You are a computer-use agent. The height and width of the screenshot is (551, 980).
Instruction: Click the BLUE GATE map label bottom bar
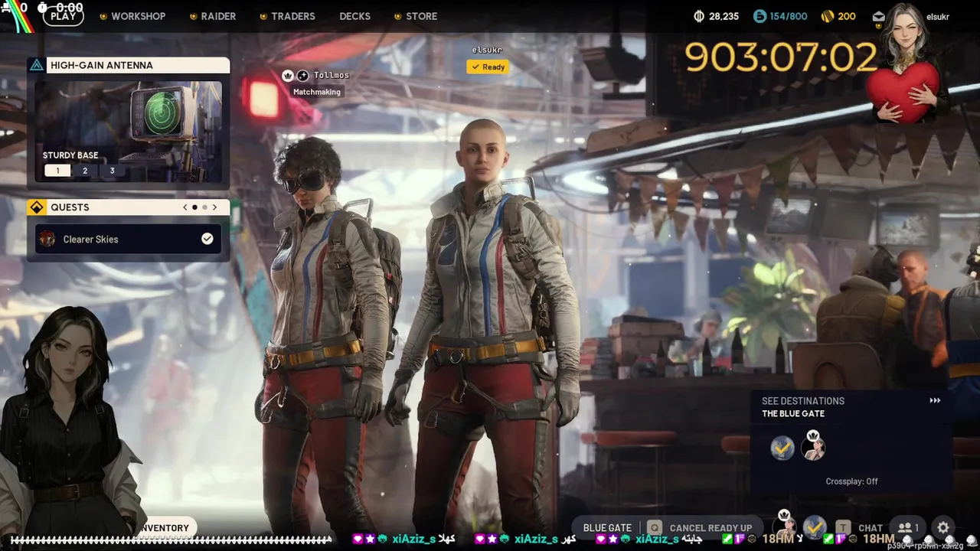[x=607, y=528]
